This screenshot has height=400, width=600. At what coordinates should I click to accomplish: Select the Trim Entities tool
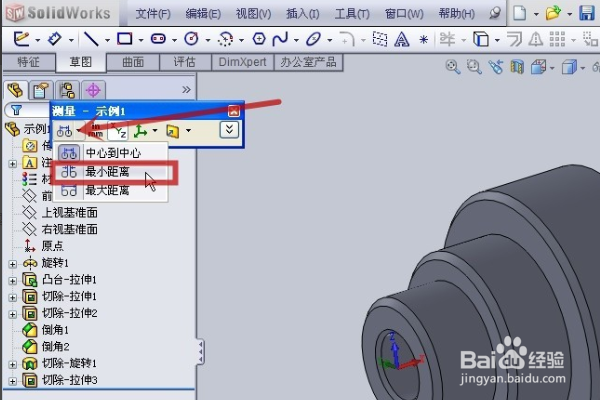447,39
